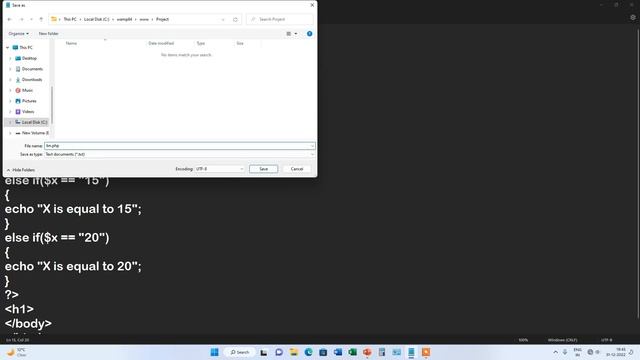The height and width of the screenshot is (360, 640).
Task: Select Pictures in the navigation tree
Action: click(29, 101)
